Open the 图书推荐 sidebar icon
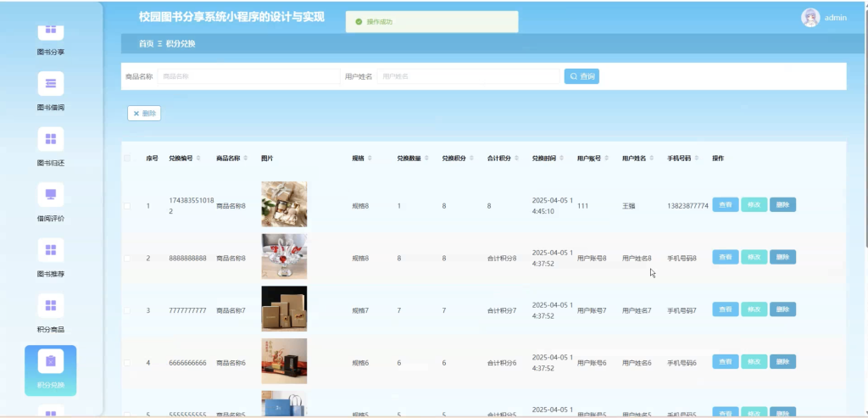The height and width of the screenshot is (418, 868). point(50,249)
